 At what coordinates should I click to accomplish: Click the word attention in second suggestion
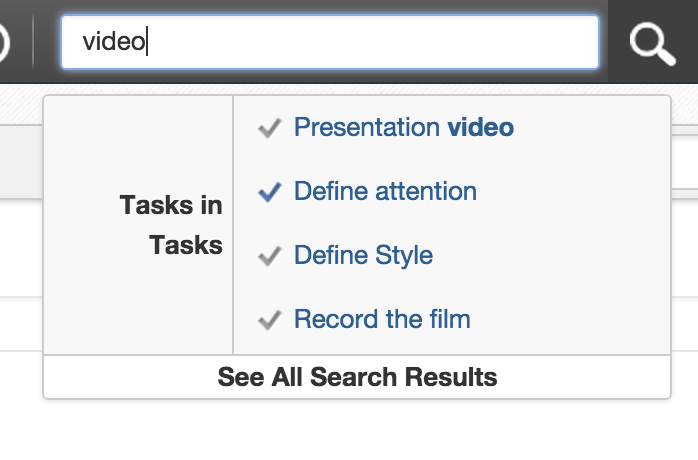426,191
